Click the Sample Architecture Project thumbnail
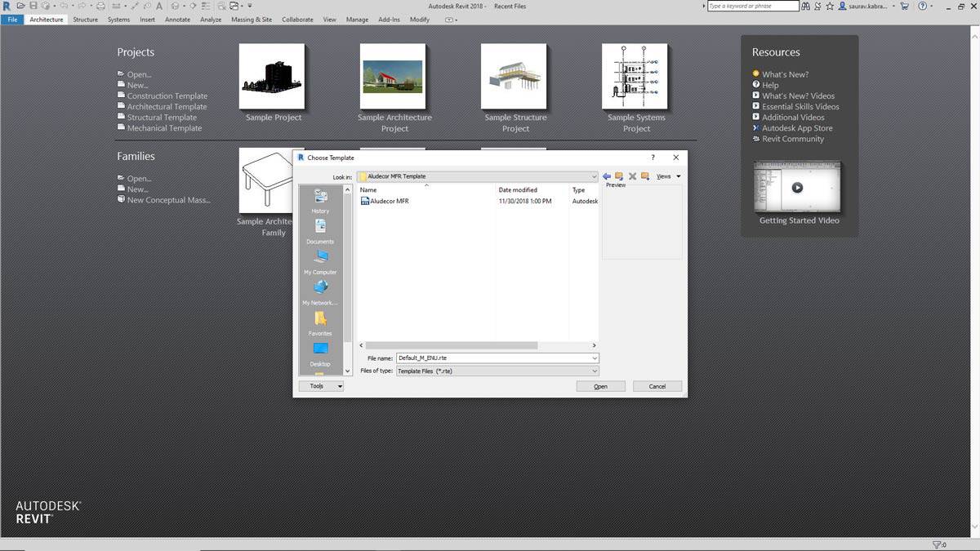 tap(393, 77)
